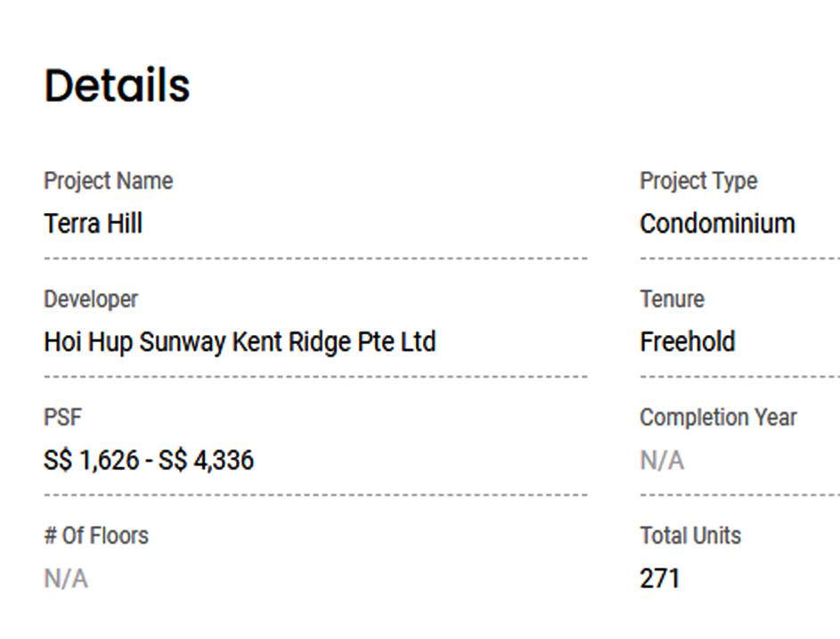Image resolution: width=840 pixels, height=639 pixels.
Task: Select the Terra Hill project name
Action: pyautogui.click(x=93, y=223)
